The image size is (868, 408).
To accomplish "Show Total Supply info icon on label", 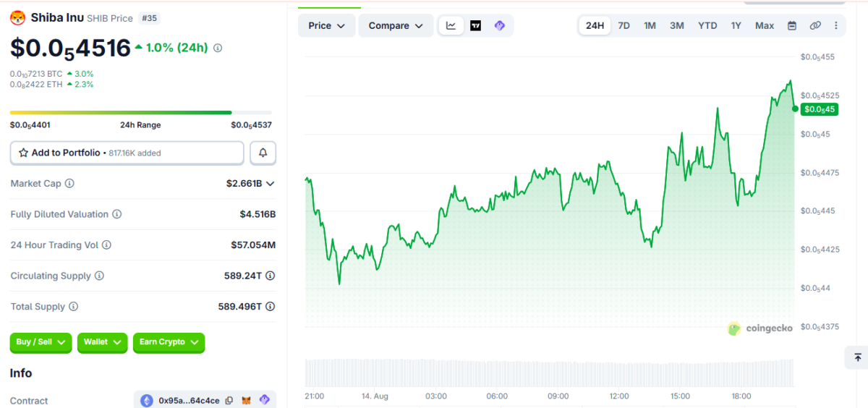I will click(x=73, y=307).
